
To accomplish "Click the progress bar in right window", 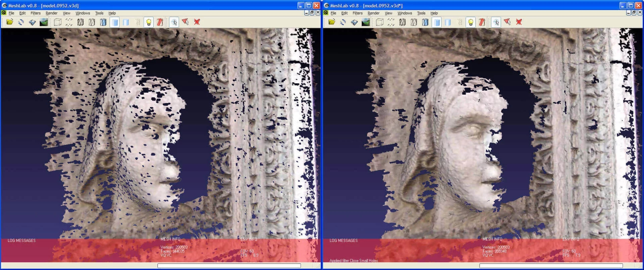I will 551,266.
